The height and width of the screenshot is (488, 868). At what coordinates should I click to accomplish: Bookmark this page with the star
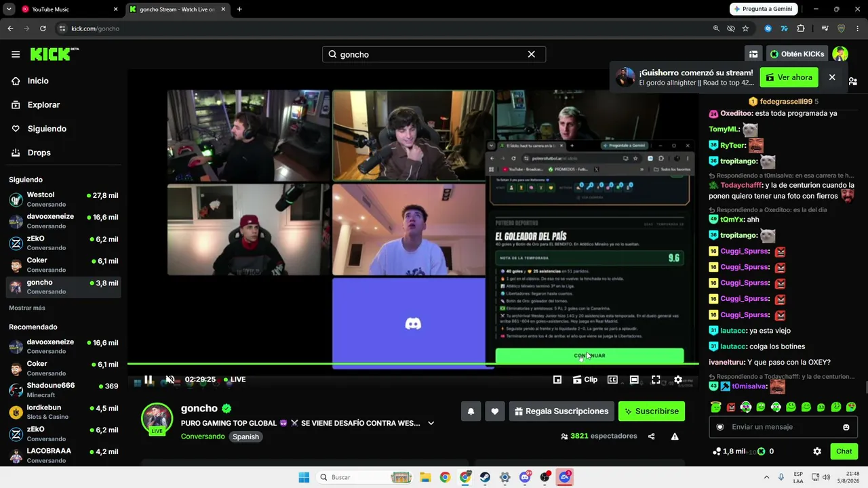click(x=745, y=28)
